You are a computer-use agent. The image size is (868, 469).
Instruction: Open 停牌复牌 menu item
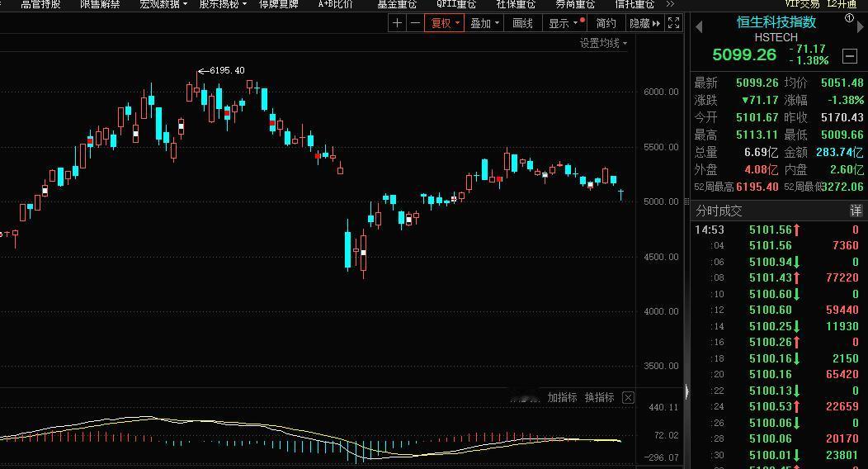click(x=278, y=4)
